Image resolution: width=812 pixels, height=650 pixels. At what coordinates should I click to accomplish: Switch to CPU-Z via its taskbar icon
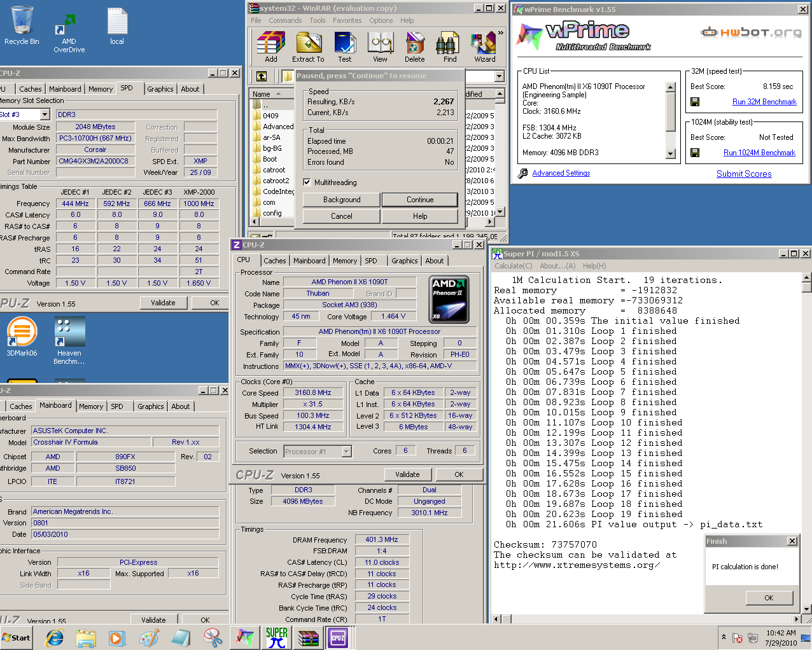tap(337, 638)
